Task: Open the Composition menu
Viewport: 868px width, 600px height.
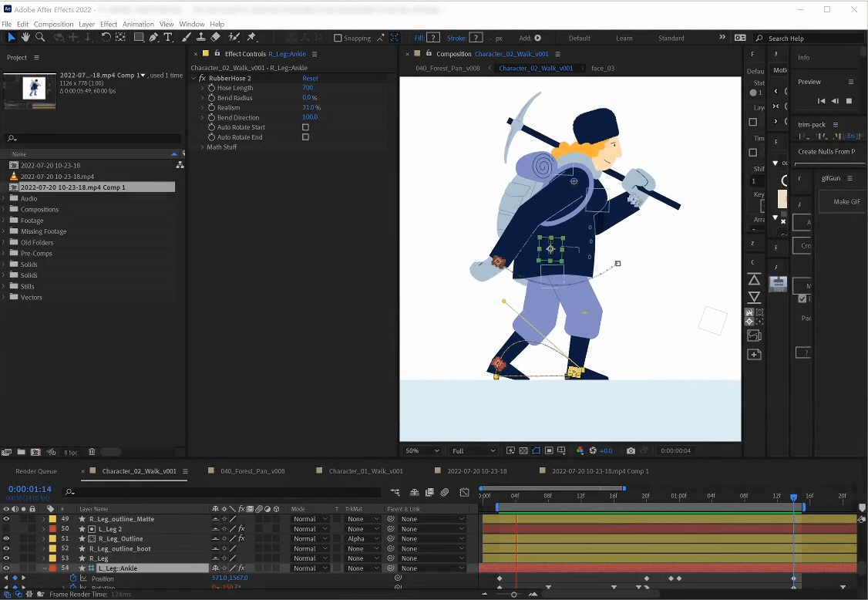Action: 53,25
